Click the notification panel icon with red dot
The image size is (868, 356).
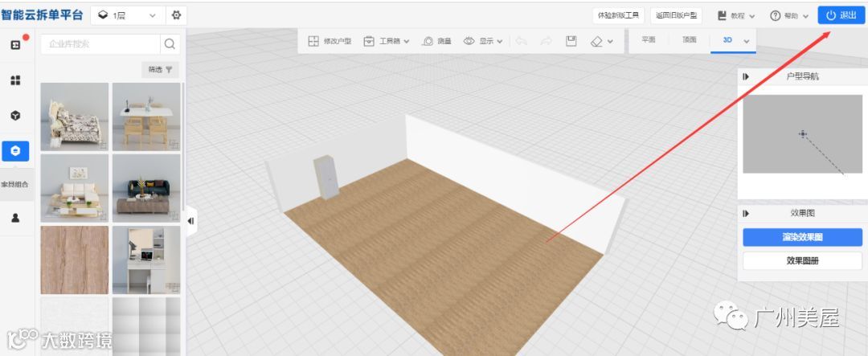[x=16, y=45]
